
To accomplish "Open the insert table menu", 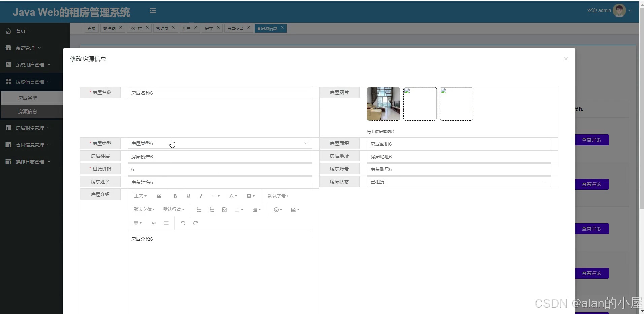I will (x=138, y=223).
